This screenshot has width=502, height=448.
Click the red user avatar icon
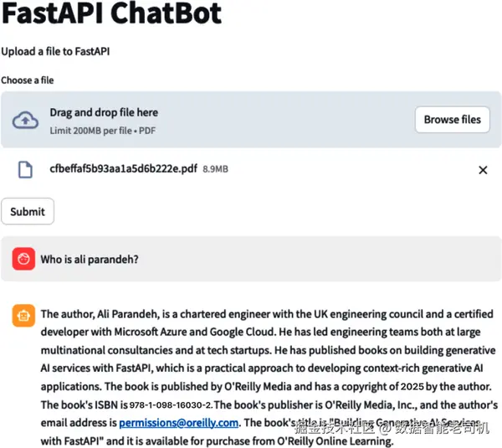coord(23,259)
